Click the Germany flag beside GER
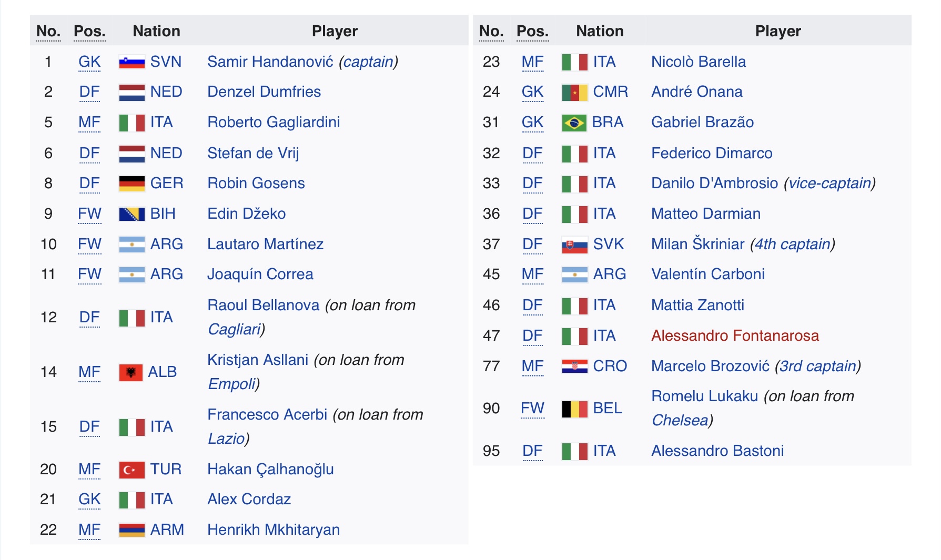941x560 pixels. [131, 184]
